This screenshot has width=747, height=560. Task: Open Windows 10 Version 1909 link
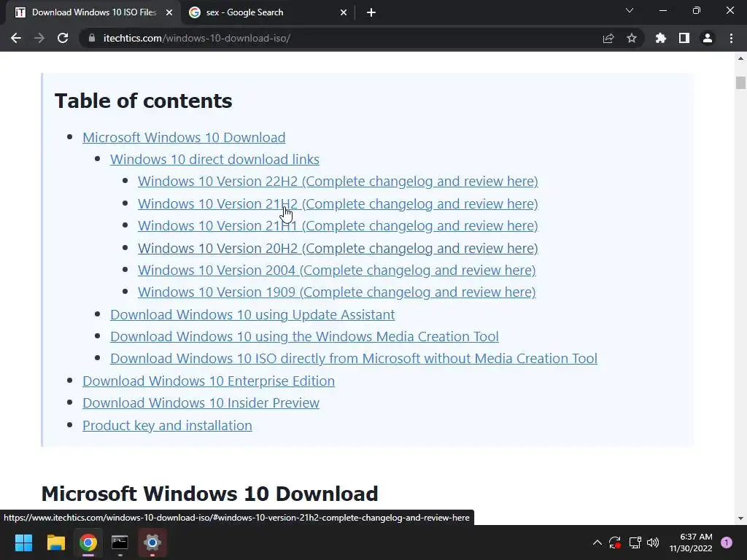point(337,292)
